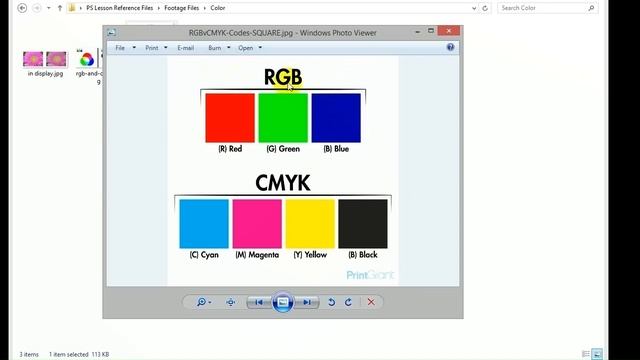Go to the previous photo
The width and height of the screenshot is (640, 360).
(259, 302)
